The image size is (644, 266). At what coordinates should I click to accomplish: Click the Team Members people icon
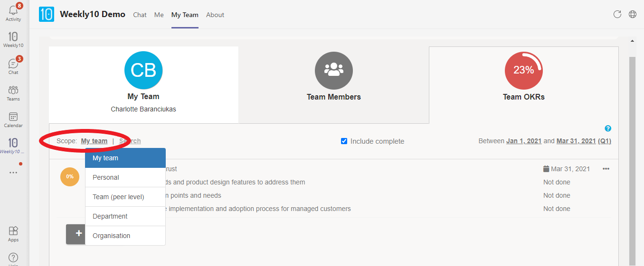click(334, 70)
